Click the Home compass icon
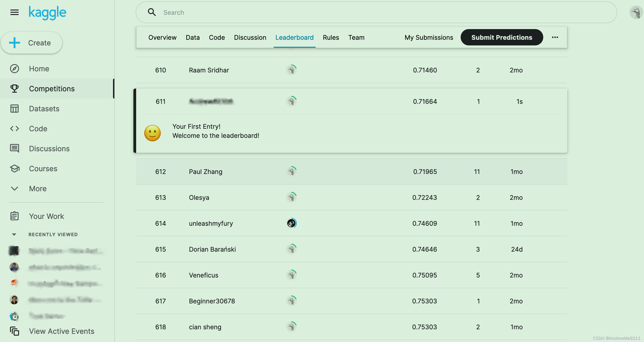The image size is (644, 342). (x=15, y=69)
